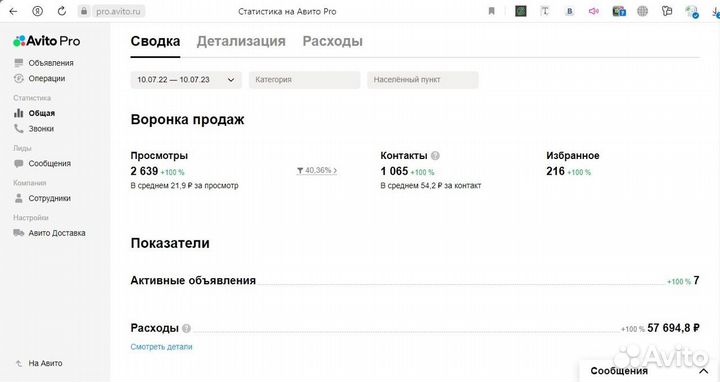The width and height of the screenshot is (720, 382).
Task: Click the Показатели heading
Action: [x=170, y=243]
